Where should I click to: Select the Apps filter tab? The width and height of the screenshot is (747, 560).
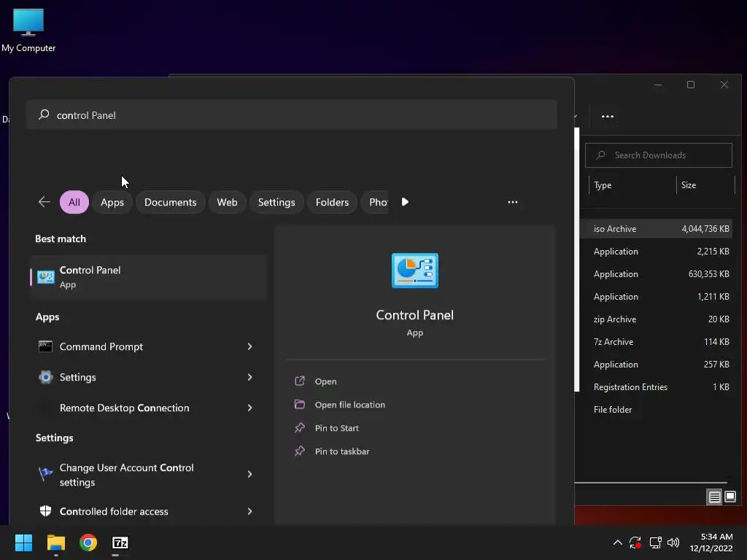(112, 202)
